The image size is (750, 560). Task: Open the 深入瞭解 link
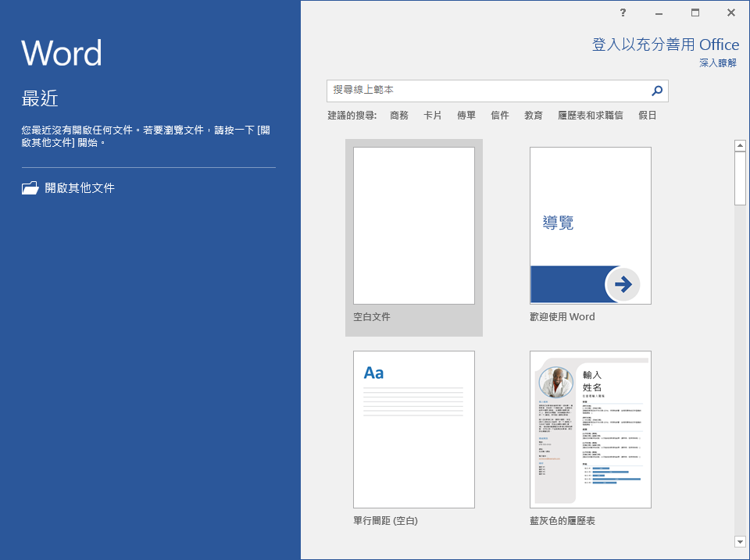pos(718,63)
